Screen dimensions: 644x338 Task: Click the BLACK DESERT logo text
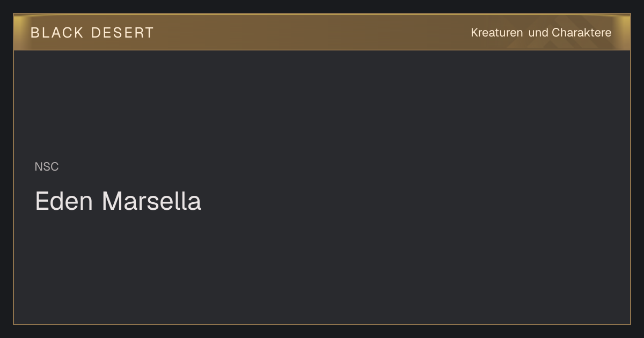pos(92,33)
